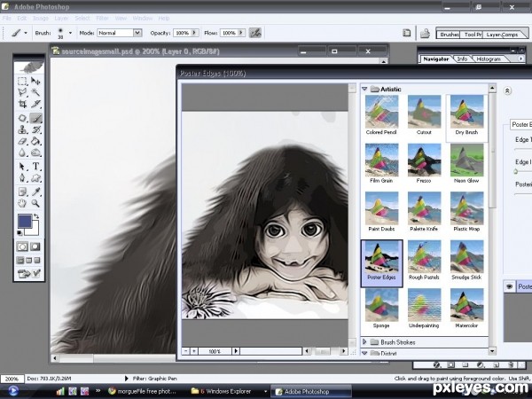Select the Magic Wand tool
Viewport: 532px width, 399px height.
coord(35,92)
